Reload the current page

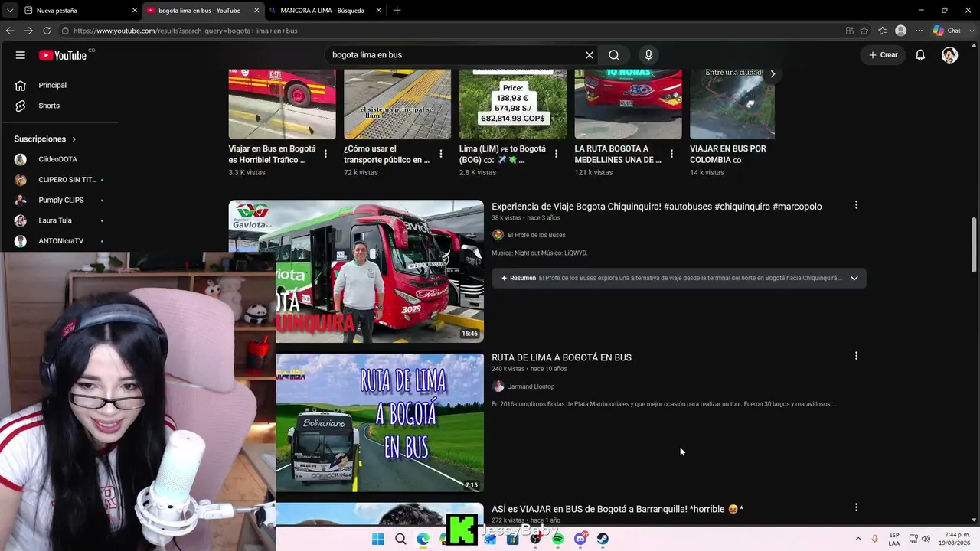point(47,31)
